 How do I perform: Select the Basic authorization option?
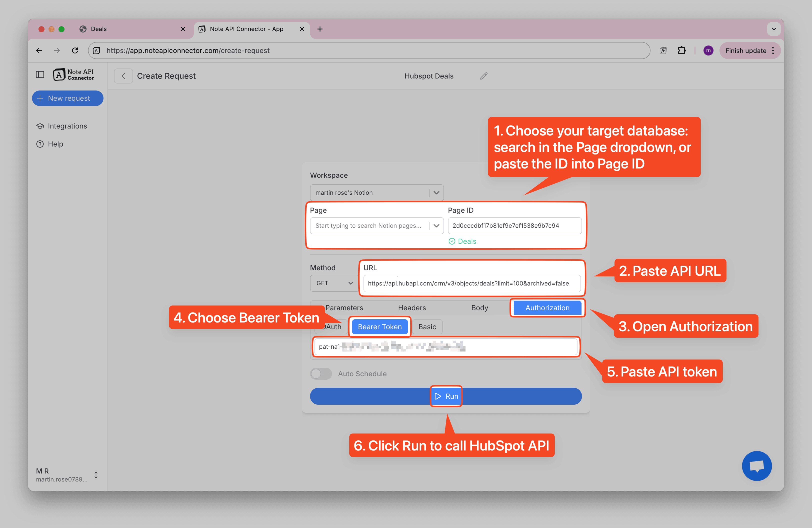pos(427,326)
